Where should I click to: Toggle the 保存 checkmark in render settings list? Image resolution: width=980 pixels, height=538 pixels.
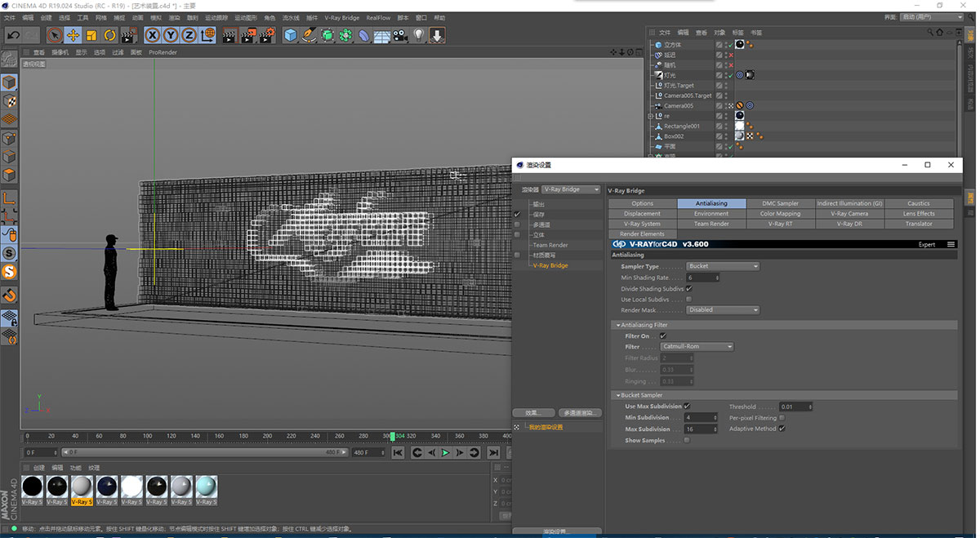point(517,215)
